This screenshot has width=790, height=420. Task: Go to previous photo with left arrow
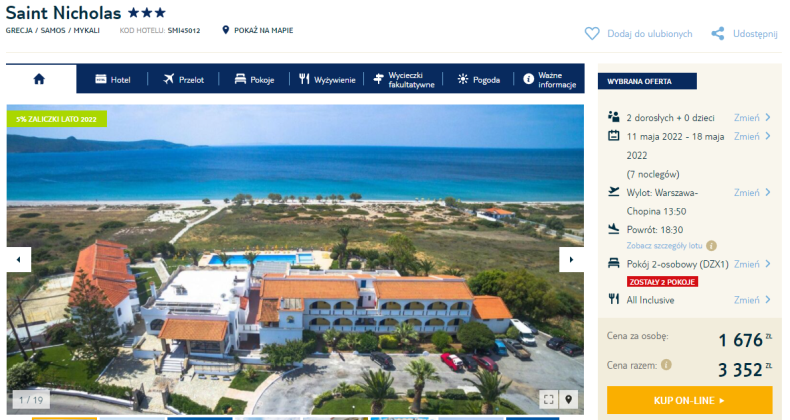point(19,260)
